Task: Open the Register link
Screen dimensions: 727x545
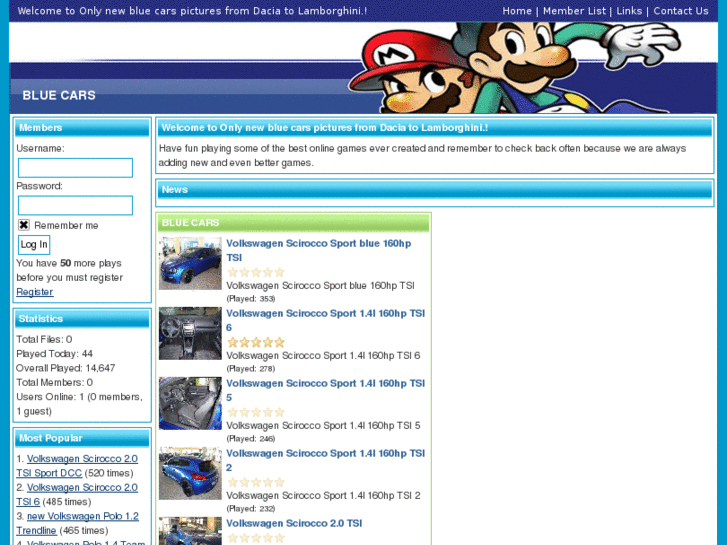Action: pyautogui.click(x=35, y=292)
